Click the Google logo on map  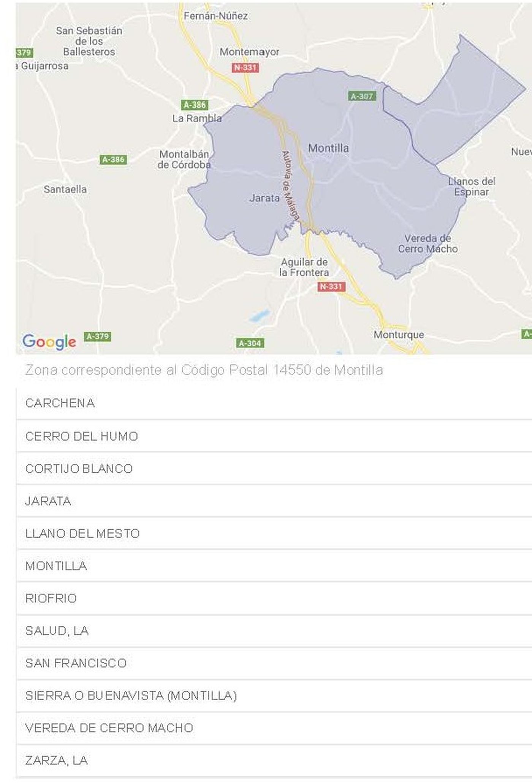tap(49, 341)
